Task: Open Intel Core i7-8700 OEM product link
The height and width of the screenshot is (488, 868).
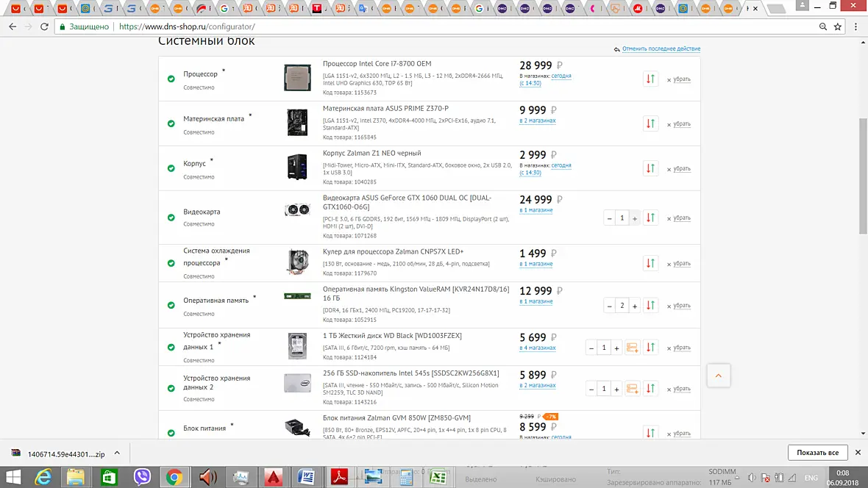Action: (377, 64)
